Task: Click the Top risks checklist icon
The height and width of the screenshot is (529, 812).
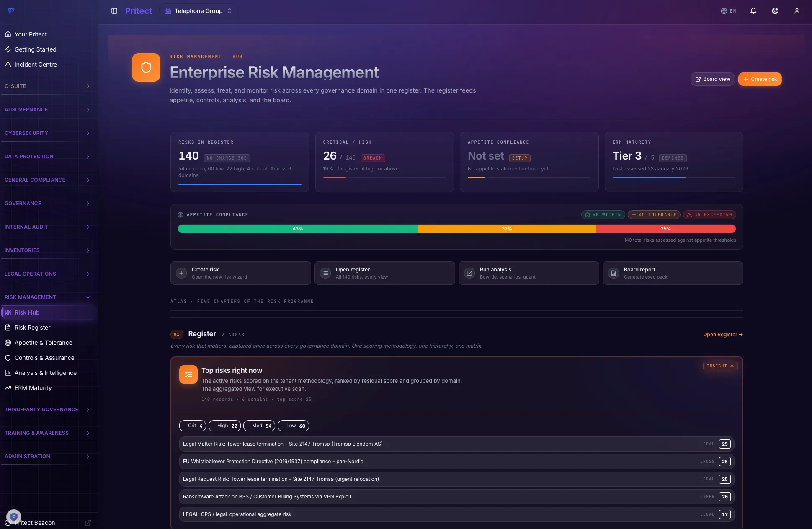Action: [x=188, y=374]
